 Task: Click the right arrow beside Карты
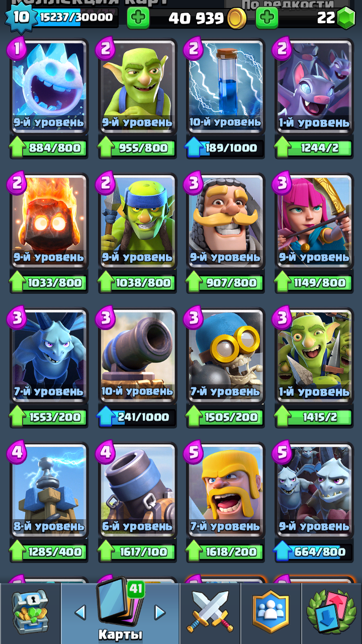pos(160,612)
